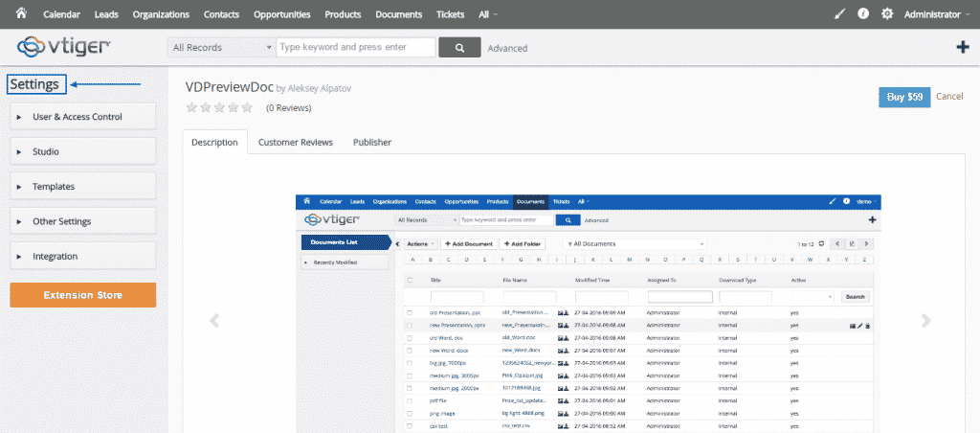The height and width of the screenshot is (433, 980).
Task: Open the settings gear icon
Action: pyautogui.click(x=887, y=14)
